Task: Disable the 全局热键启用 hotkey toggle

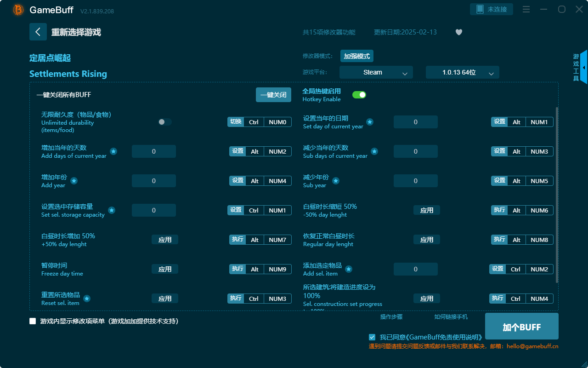Action: (x=359, y=94)
